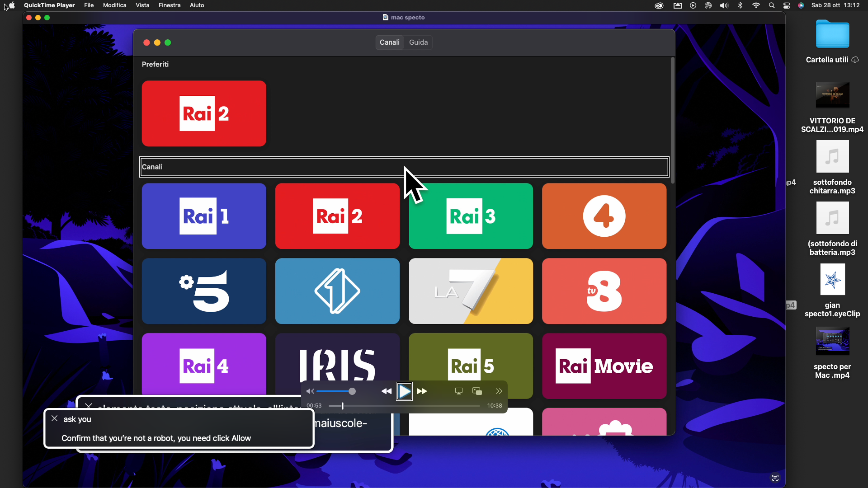Seek using the playback progress bar
This screenshot has width=868, height=488.
[404, 406]
